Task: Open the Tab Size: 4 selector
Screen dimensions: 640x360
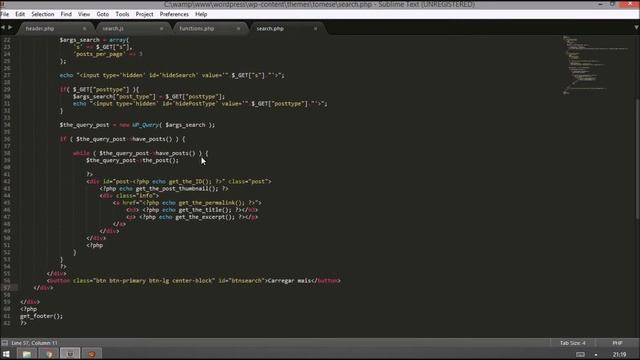Action: pyautogui.click(x=573, y=343)
